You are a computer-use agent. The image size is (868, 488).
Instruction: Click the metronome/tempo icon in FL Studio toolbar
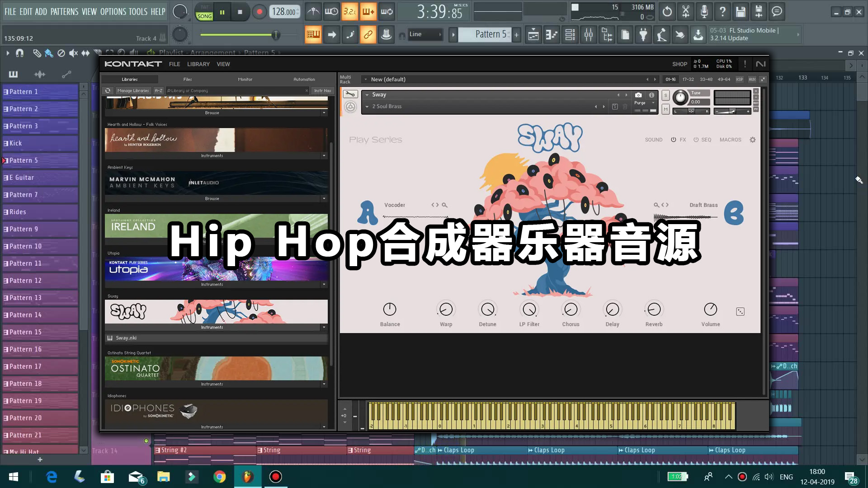tap(313, 11)
